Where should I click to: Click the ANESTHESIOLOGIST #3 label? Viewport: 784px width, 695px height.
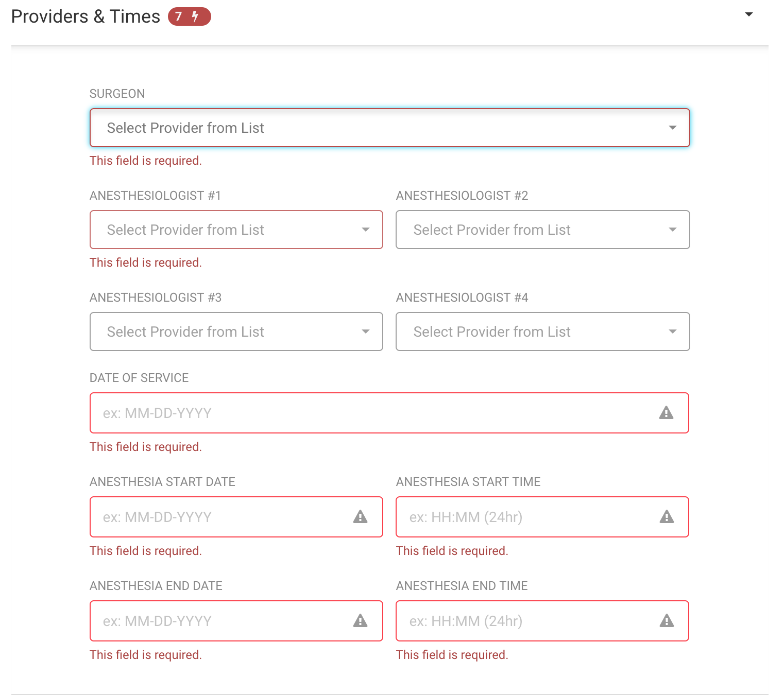[156, 298]
